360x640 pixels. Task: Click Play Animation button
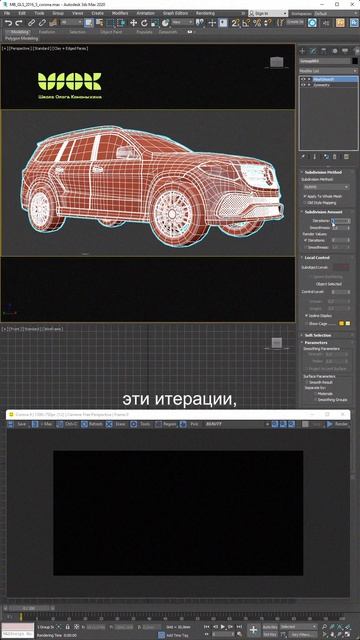[223, 627]
